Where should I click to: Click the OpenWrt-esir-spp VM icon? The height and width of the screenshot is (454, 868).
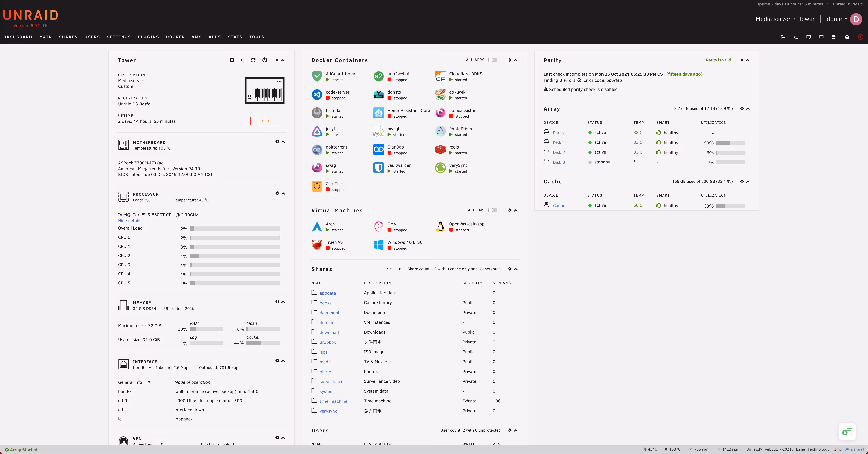click(x=440, y=226)
